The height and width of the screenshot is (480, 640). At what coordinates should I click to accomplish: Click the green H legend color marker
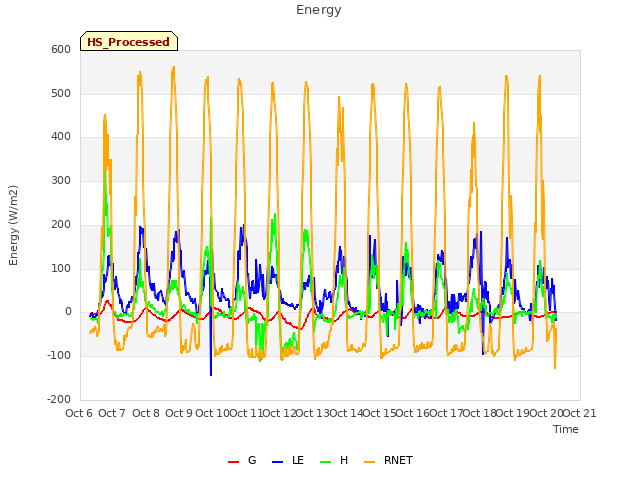pyautogui.click(x=325, y=462)
